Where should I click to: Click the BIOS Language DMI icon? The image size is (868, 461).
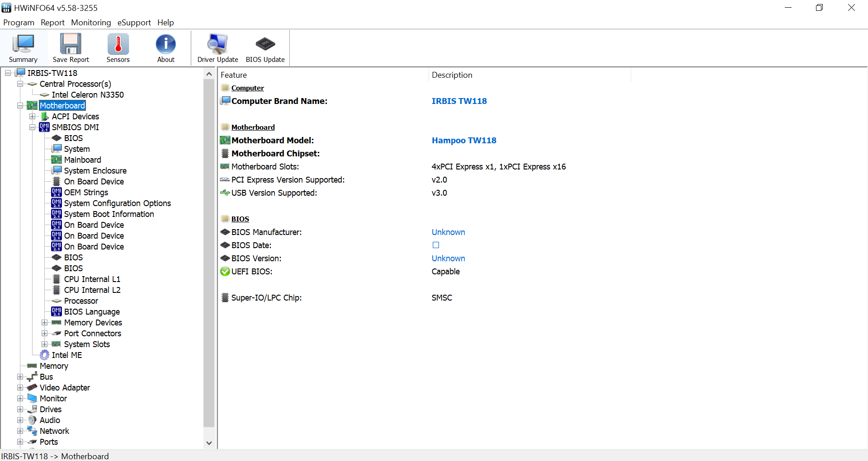click(57, 312)
